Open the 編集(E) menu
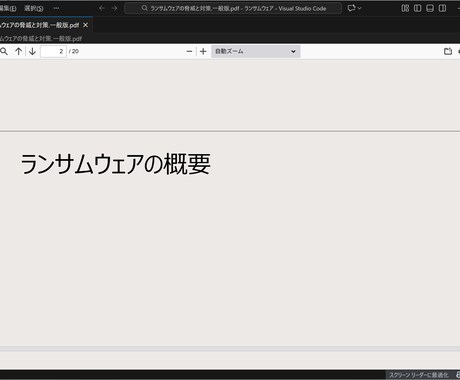The image size is (460, 380). coord(8,8)
